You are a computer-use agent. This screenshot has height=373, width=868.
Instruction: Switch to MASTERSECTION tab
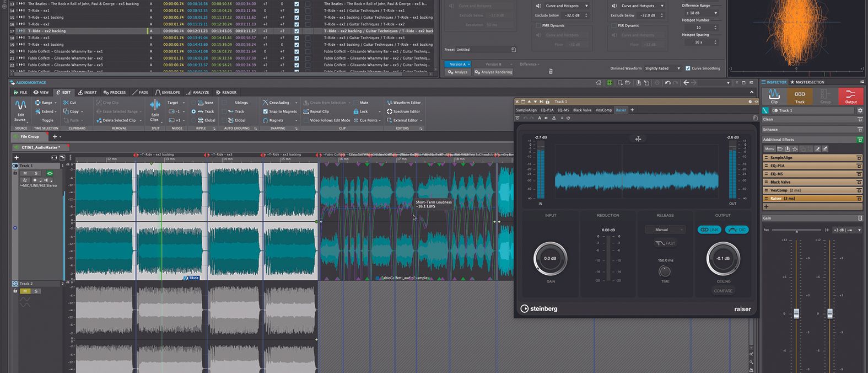tap(807, 82)
